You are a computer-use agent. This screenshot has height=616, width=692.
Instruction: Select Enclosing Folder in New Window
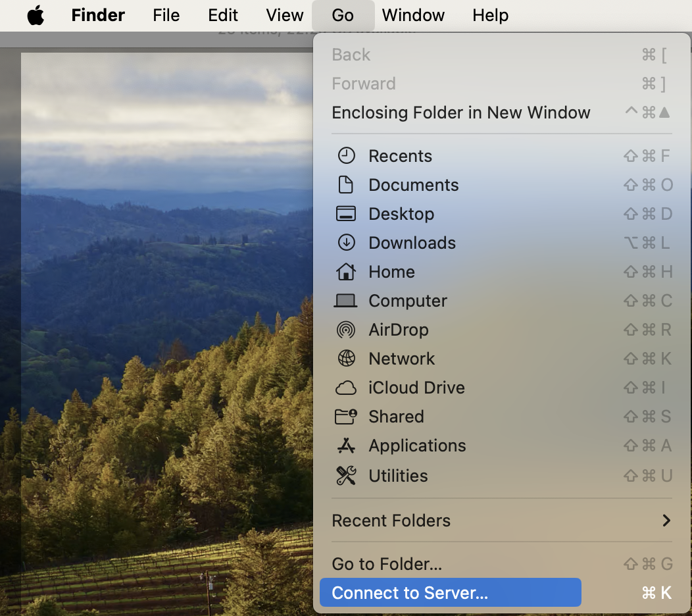pyautogui.click(x=460, y=113)
